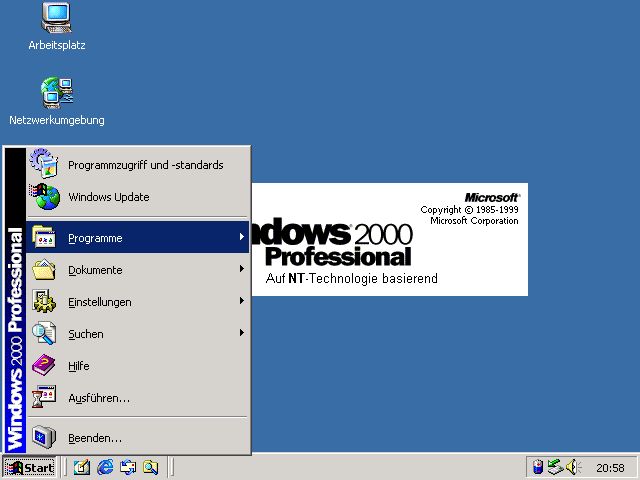Open Arbeitsplatz desktop icon
This screenshot has height=480, width=640.
(56, 18)
